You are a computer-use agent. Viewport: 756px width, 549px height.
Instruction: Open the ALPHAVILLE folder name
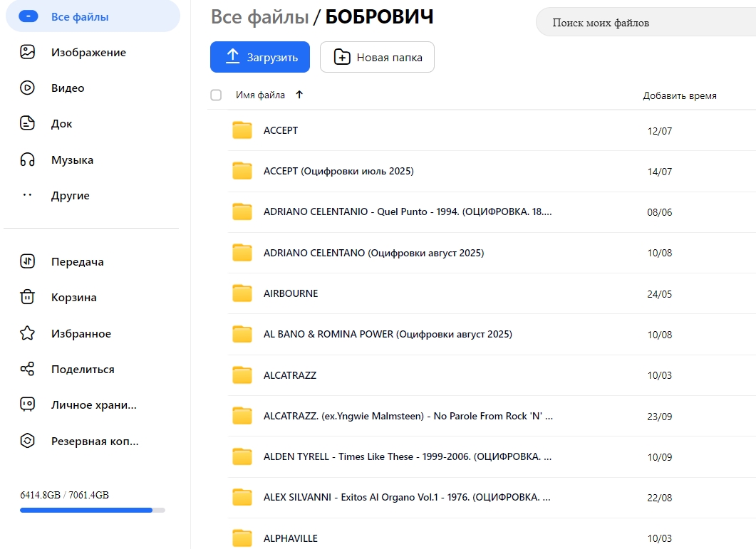(x=290, y=538)
